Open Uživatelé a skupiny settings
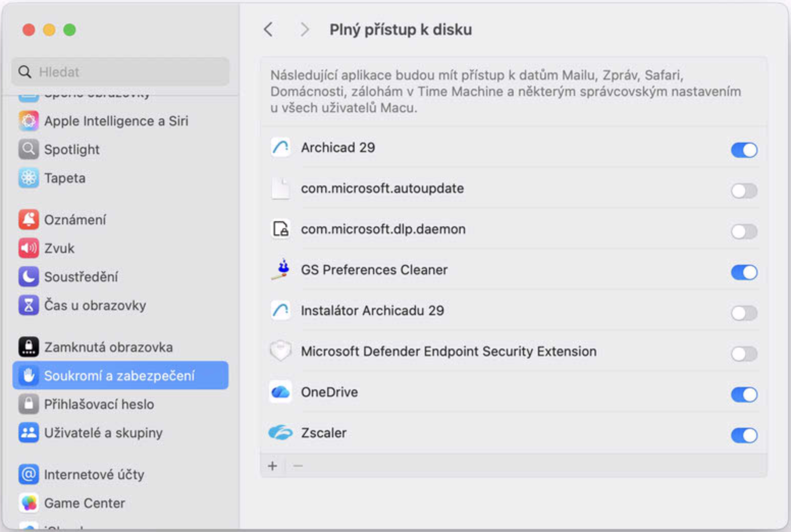The image size is (791, 532). [x=103, y=433]
